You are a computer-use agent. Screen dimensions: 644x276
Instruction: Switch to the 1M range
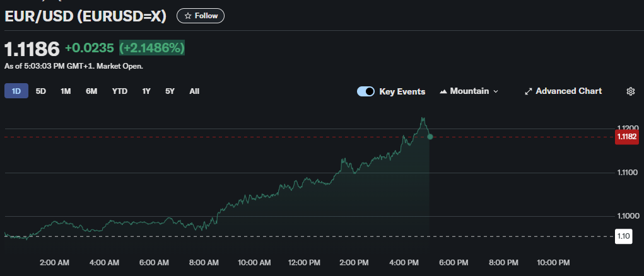point(66,91)
